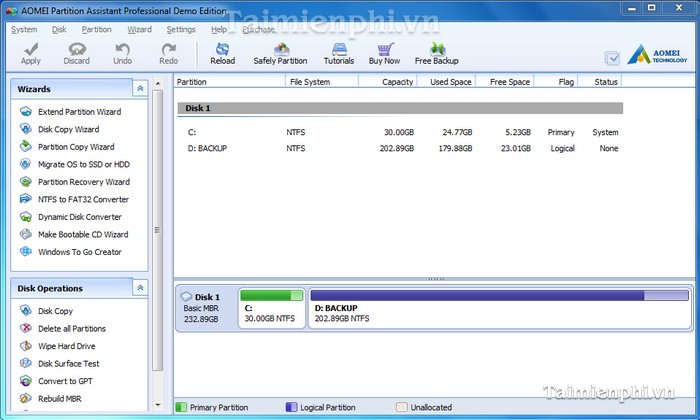Click the left sidebar scrollbar thumb

coord(157,230)
